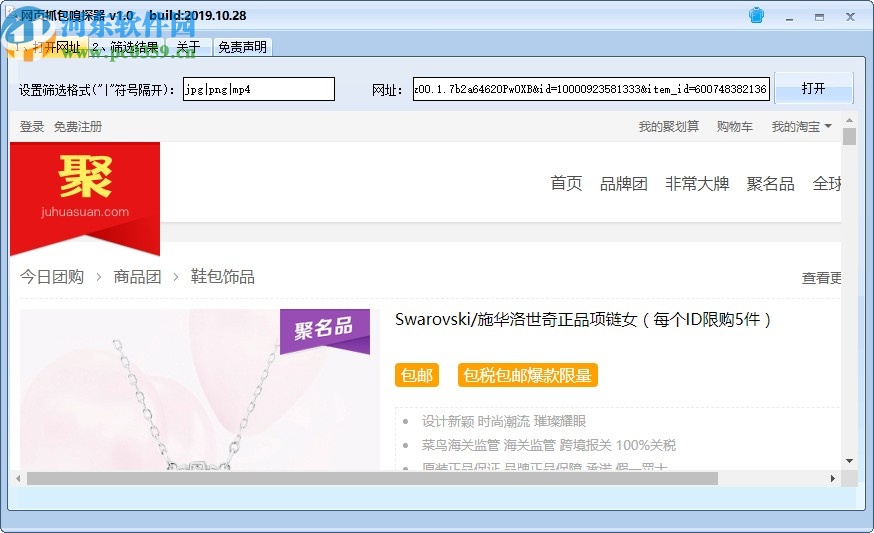Click the 聚名品 purple badge
This screenshot has width=874, height=533.
point(324,331)
